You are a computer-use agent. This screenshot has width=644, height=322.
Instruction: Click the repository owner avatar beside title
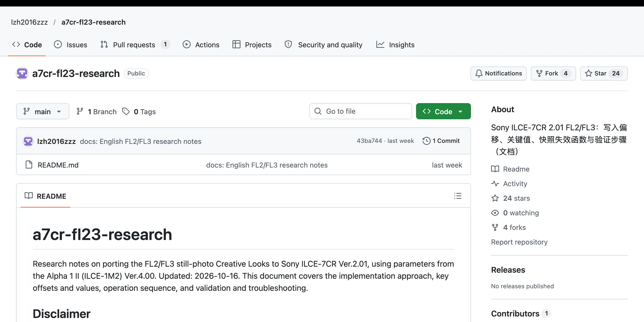[22, 73]
